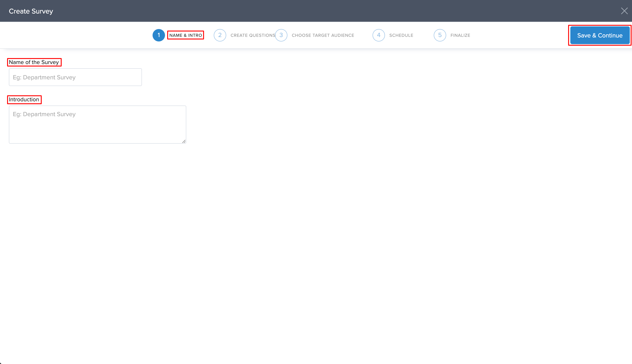Screen dimensions: 632x364
Task: Click Eg: Department Survey placeholder in name field
Action: pyautogui.click(x=44, y=78)
